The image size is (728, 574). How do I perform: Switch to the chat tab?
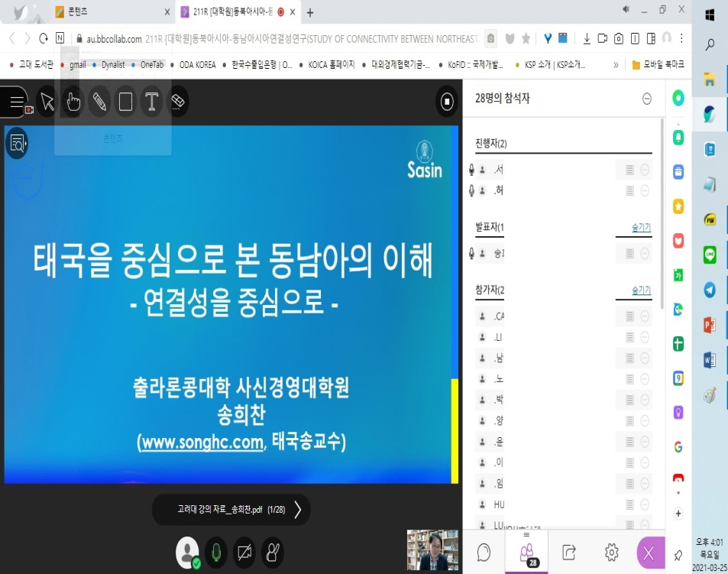click(484, 553)
